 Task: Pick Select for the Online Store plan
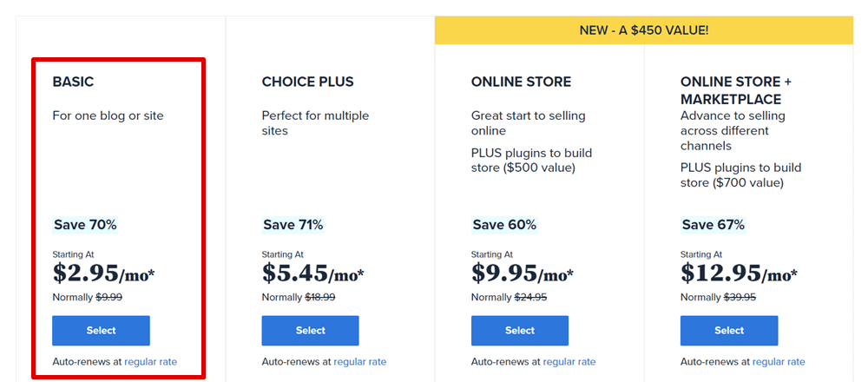pyautogui.click(x=520, y=331)
